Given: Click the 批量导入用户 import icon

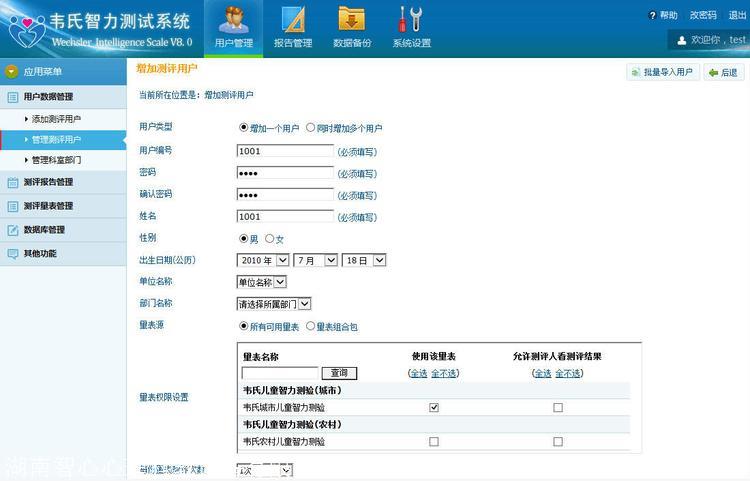Looking at the screenshot, I should [x=636, y=72].
